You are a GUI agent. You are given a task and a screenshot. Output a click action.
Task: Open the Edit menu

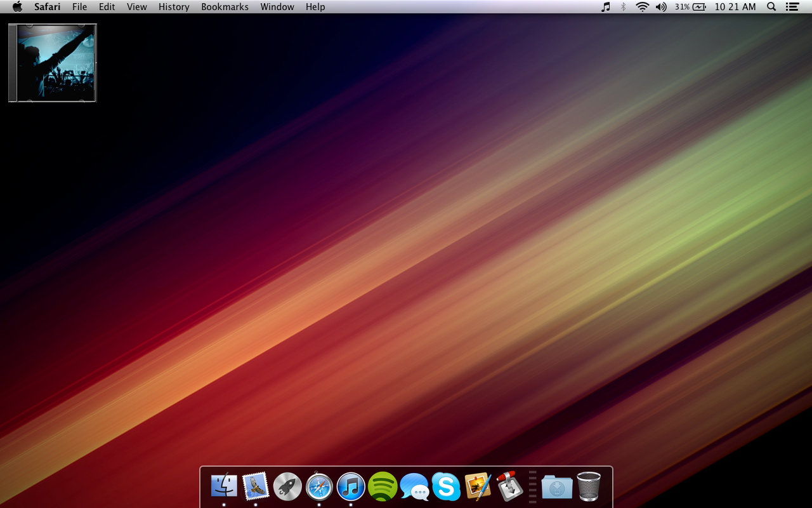(x=107, y=7)
